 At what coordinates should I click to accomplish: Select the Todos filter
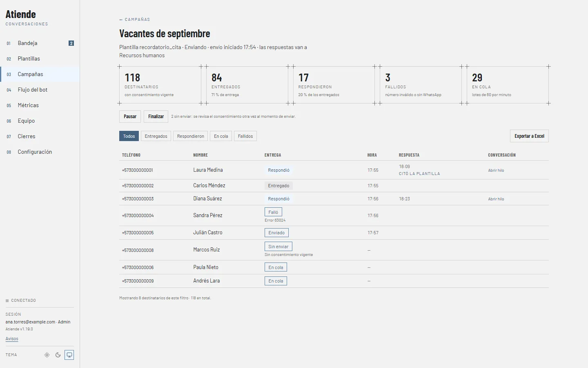(x=129, y=136)
